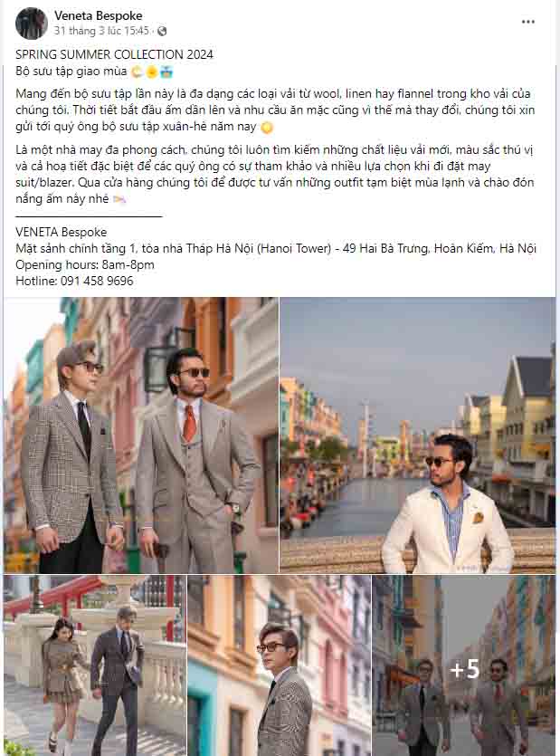560x756 pixels.
Task: Click the SPRING SUMMER COLLECTION 2024 heading text
Action: click(x=114, y=54)
